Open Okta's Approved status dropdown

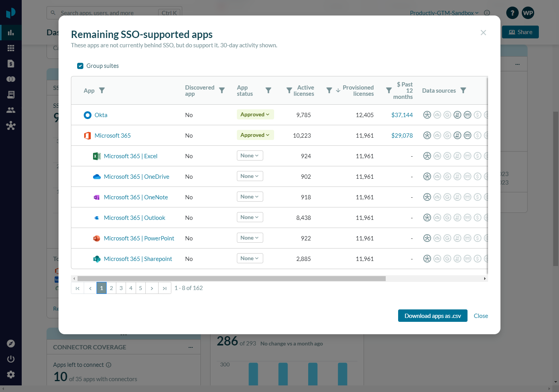255,114
